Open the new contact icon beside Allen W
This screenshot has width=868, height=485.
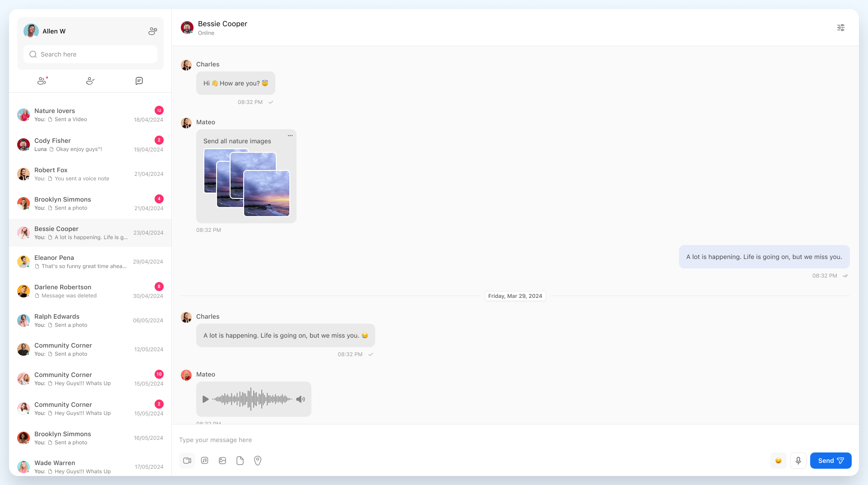tap(152, 31)
